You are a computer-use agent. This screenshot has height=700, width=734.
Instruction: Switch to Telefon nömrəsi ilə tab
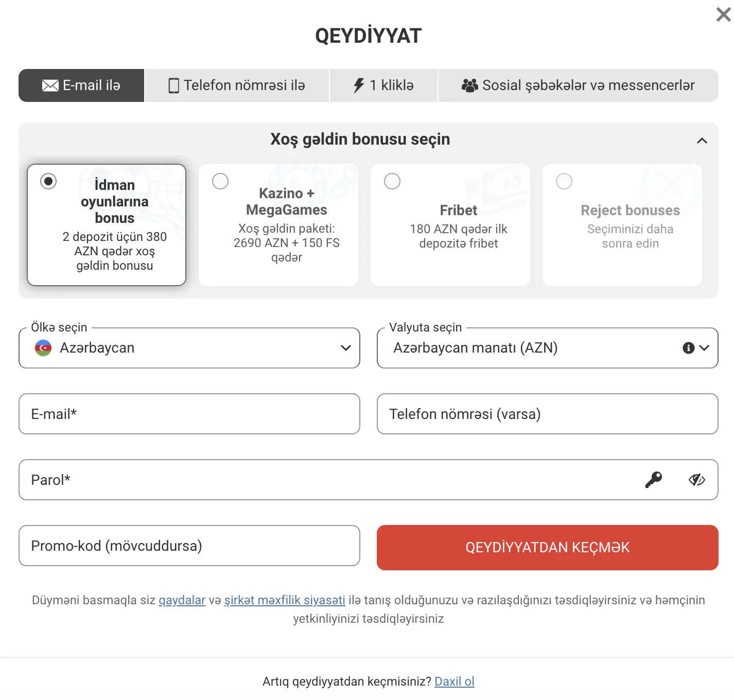(237, 85)
